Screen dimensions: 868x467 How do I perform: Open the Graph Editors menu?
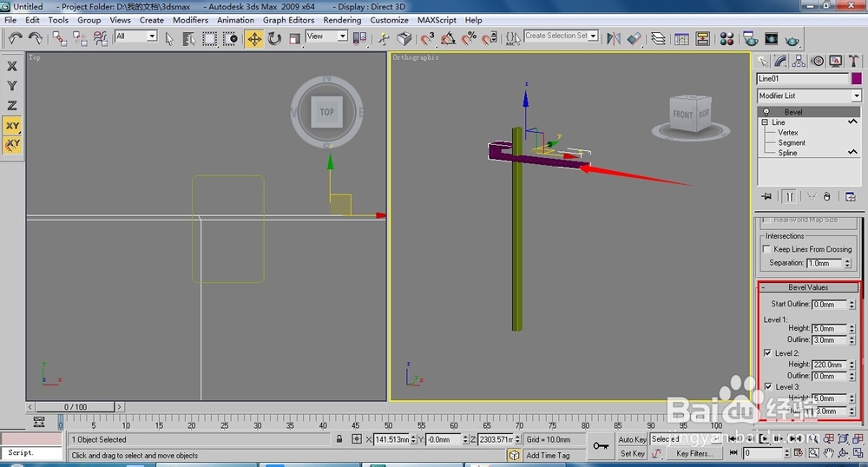click(288, 20)
